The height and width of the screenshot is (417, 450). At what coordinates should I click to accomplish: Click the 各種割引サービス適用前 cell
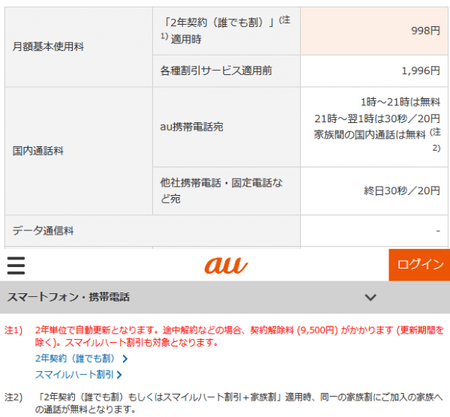pyautogui.click(x=226, y=71)
